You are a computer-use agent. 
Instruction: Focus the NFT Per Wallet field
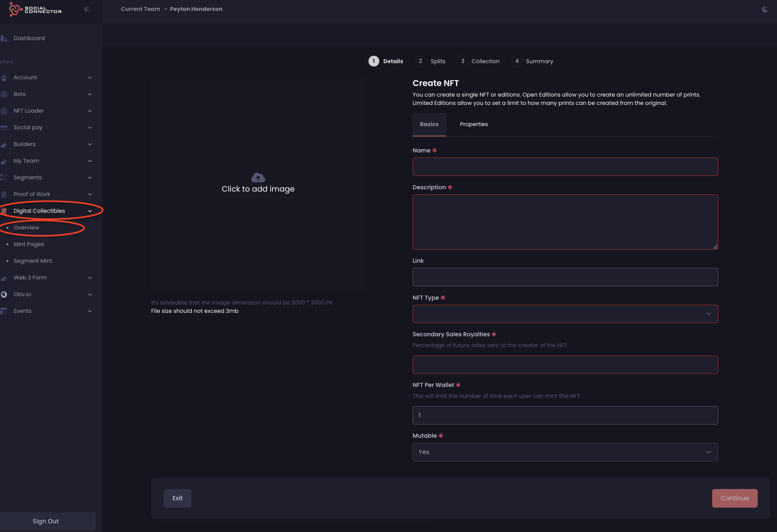point(565,415)
